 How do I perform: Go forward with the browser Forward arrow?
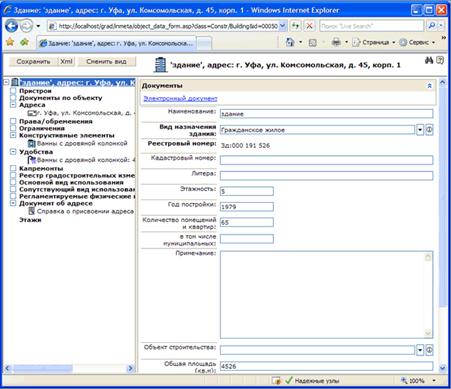[x=27, y=26]
